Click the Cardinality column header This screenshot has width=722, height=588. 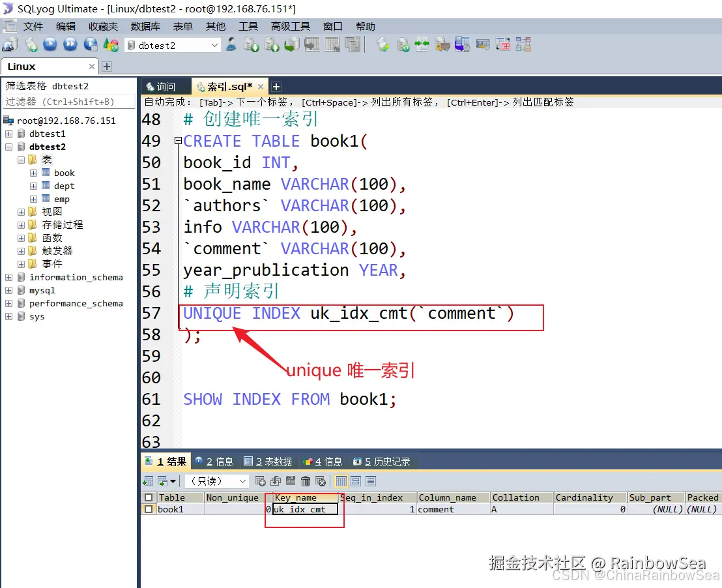[590, 497]
